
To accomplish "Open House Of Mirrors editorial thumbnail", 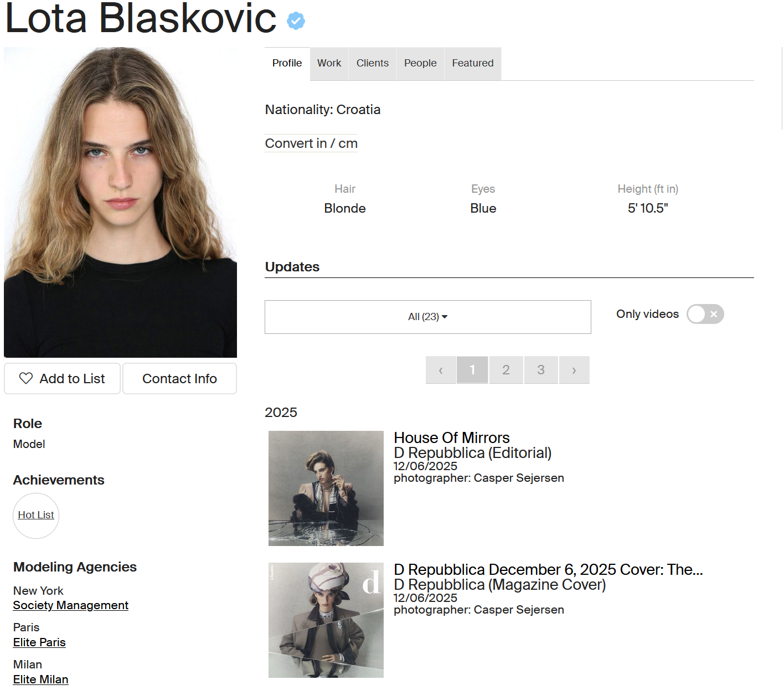I will (326, 488).
